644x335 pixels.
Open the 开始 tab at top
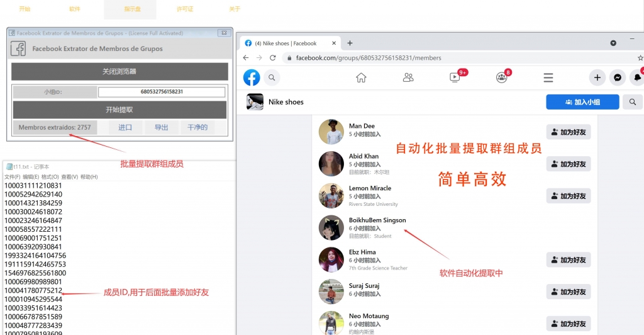click(x=25, y=9)
